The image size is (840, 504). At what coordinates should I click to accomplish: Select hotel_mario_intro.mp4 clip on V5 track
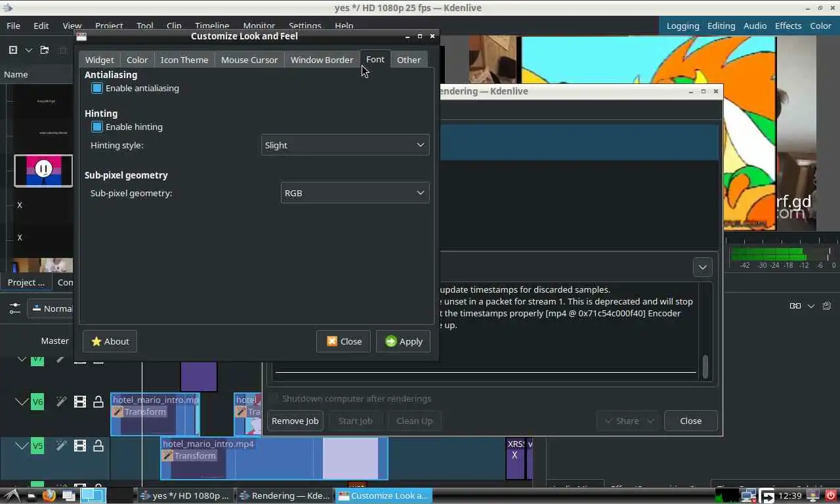(x=274, y=458)
